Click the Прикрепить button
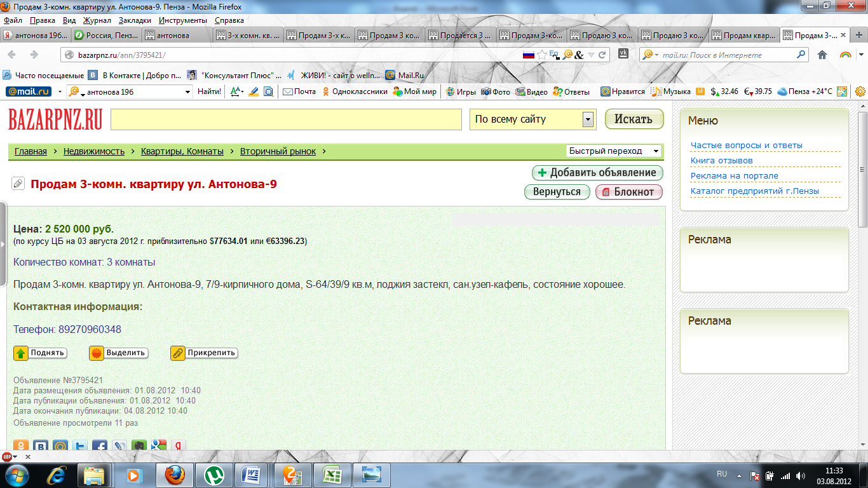Screen dimensions: 868x488 (x=205, y=353)
